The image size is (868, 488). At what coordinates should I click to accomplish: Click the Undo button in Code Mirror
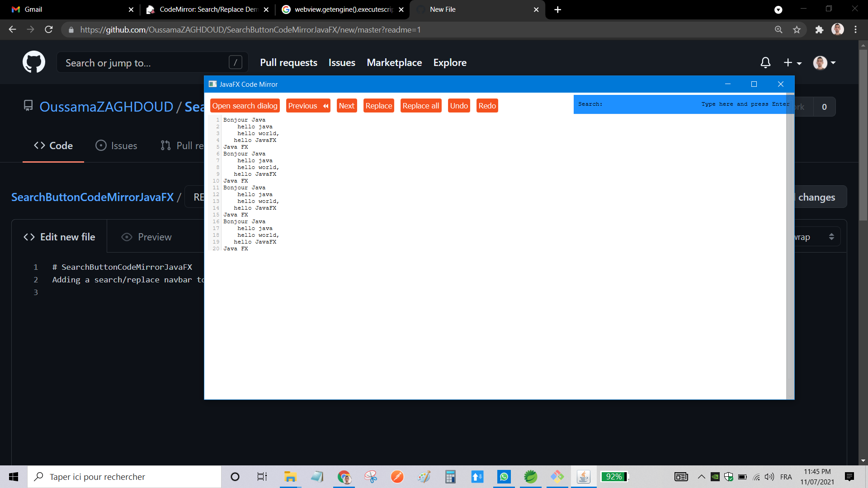click(x=458, y=105)
